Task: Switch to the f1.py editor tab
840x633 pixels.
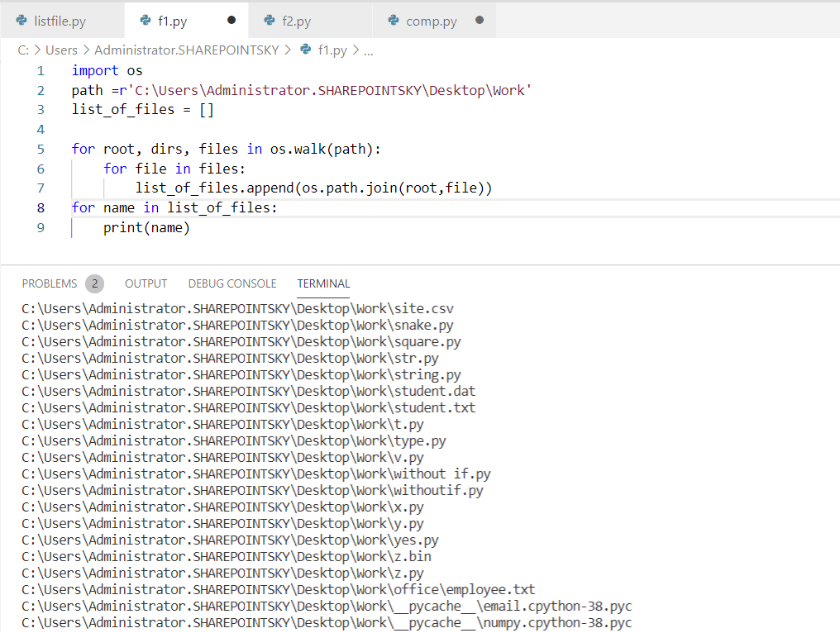Action: pos(186,21)
